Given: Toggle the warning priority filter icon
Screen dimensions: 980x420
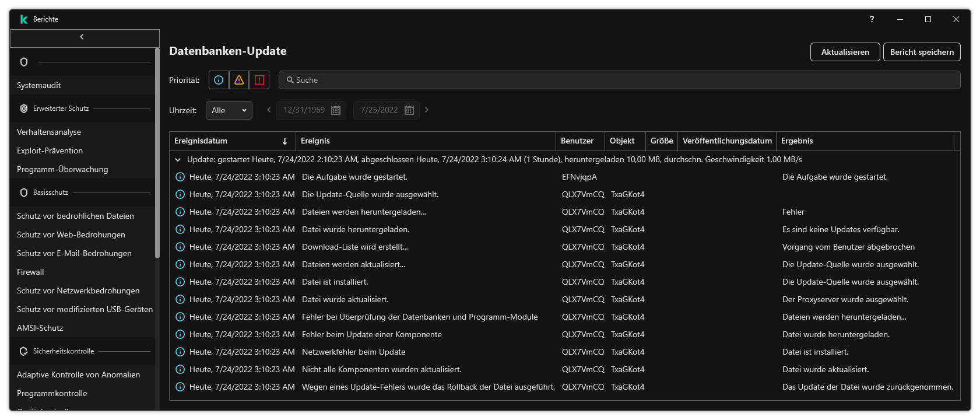Looking at the screenshot, I should (239, 80).
